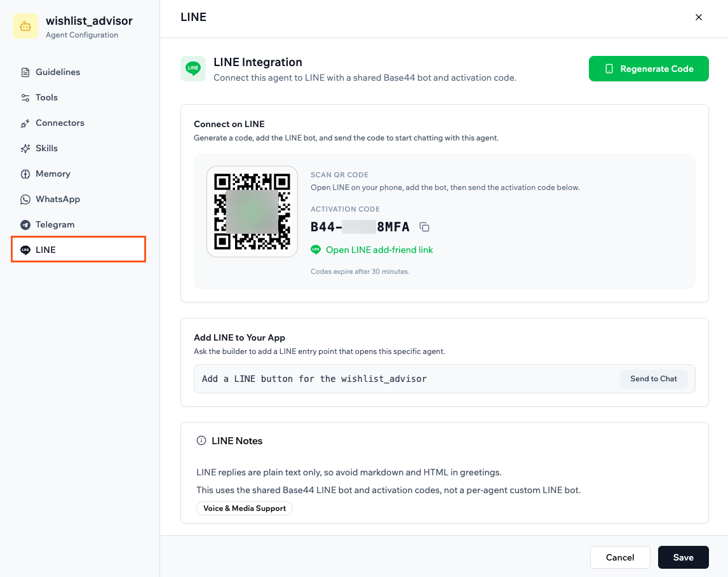This screenshot has height=577, width=728.
Task: Click the Agent Configuration subtitle
Action: point(82,35)
